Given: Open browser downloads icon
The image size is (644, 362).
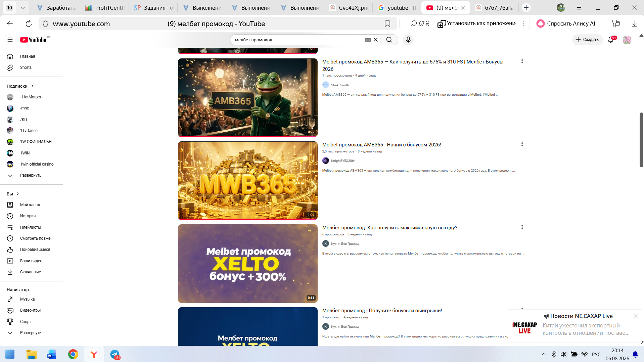Looking at the screenshot, I should pyautogui.click(x=635, y=24).
